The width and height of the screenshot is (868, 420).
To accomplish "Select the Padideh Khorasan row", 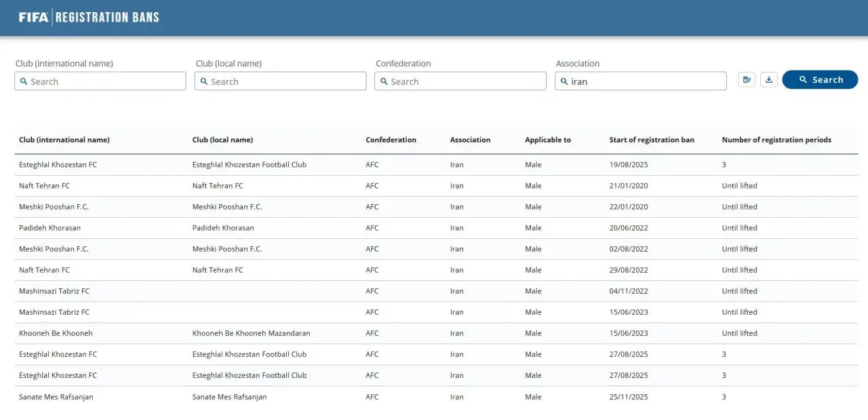I will [x=50, y=228].
